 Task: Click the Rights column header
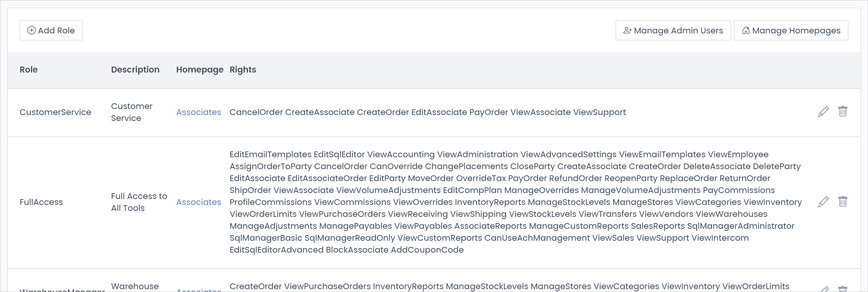[243, 70]
